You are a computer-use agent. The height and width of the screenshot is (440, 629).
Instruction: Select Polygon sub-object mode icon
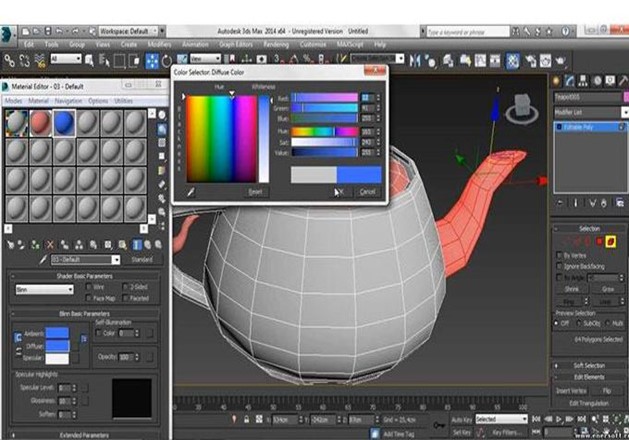(x=597, y=241)
